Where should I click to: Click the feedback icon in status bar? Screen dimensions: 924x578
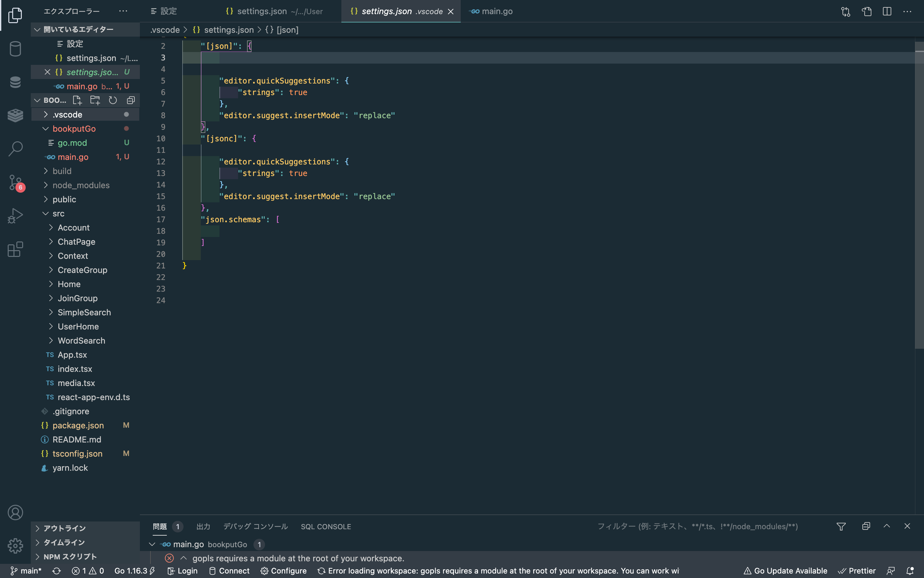[x=891, y=571]
